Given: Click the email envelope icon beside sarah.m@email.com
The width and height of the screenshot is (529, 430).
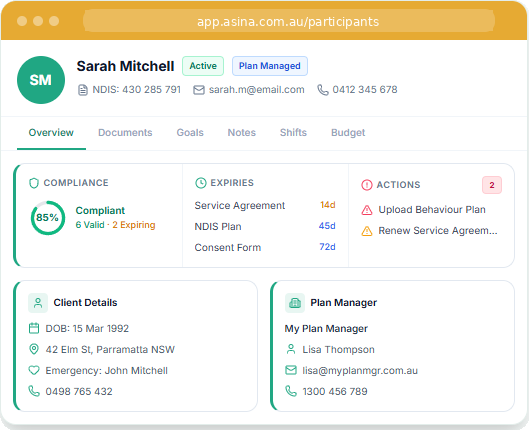Looking at the screenshot, I should click(199, 90).
